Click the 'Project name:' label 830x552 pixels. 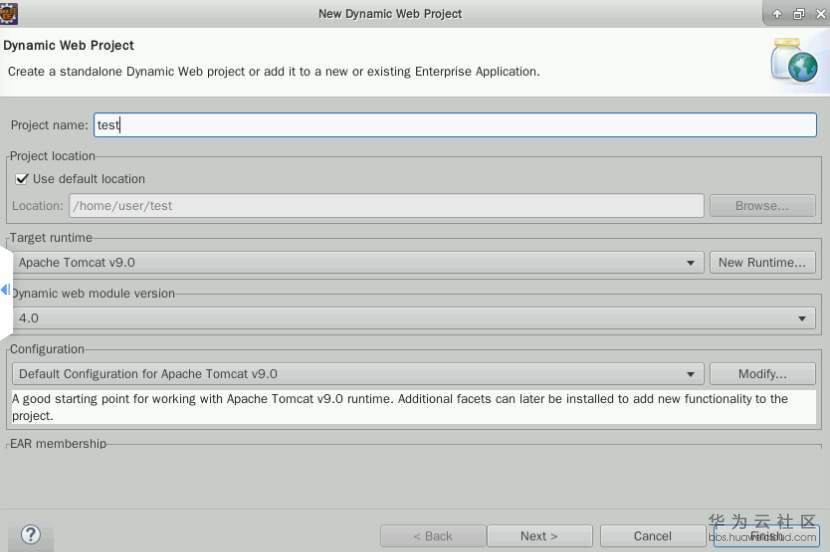coord(49,125)
